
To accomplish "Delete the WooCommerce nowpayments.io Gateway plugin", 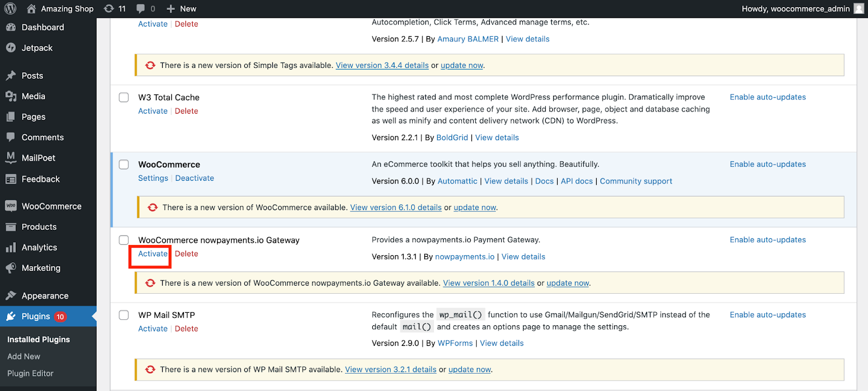I will coord(187,254).
